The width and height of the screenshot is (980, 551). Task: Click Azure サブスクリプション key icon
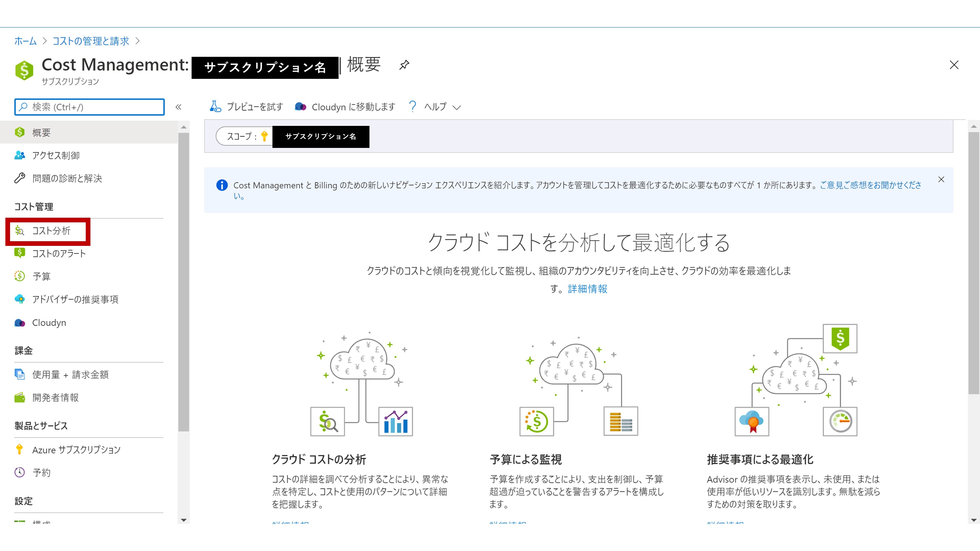19,449
